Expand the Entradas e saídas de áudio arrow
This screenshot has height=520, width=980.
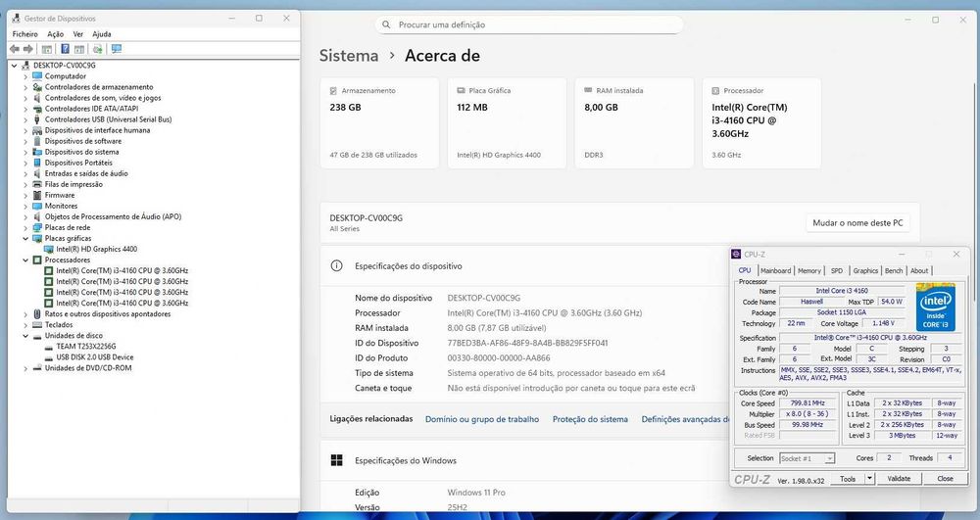coord(25,173)
